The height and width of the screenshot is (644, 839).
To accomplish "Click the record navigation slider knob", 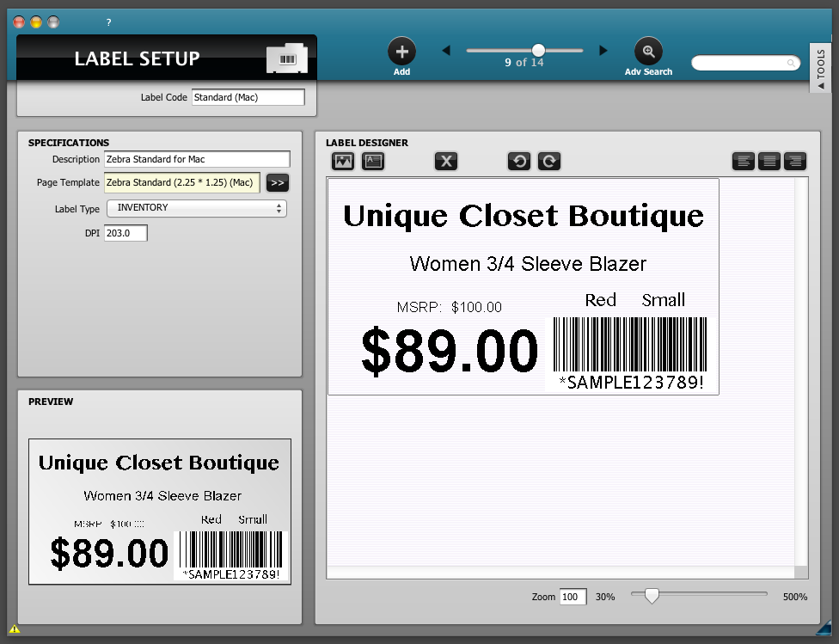I will [x=538, y=50].
